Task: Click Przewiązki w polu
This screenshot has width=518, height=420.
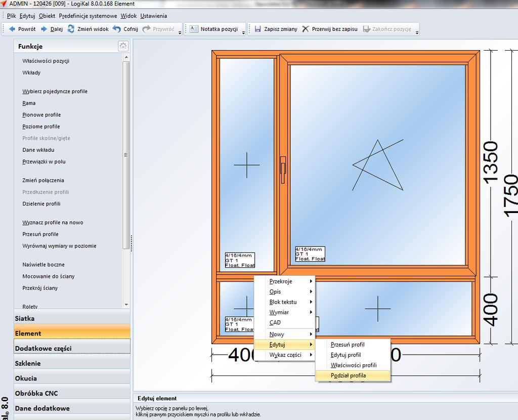Action: [x=44, y=161]
